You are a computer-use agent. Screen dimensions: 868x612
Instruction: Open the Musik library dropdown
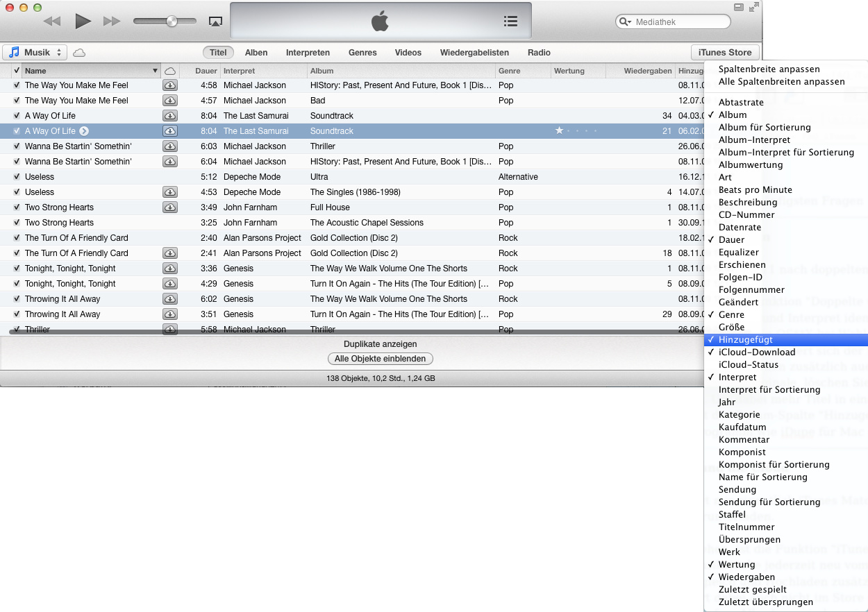pos(35,52)
